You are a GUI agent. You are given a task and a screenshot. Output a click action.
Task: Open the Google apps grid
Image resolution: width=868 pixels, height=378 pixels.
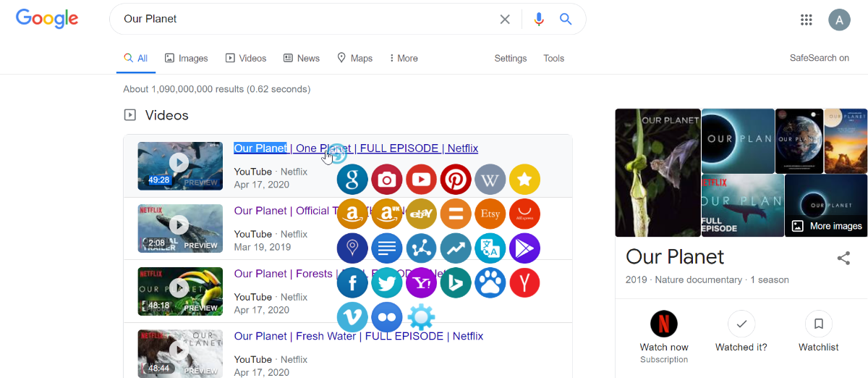807,20
